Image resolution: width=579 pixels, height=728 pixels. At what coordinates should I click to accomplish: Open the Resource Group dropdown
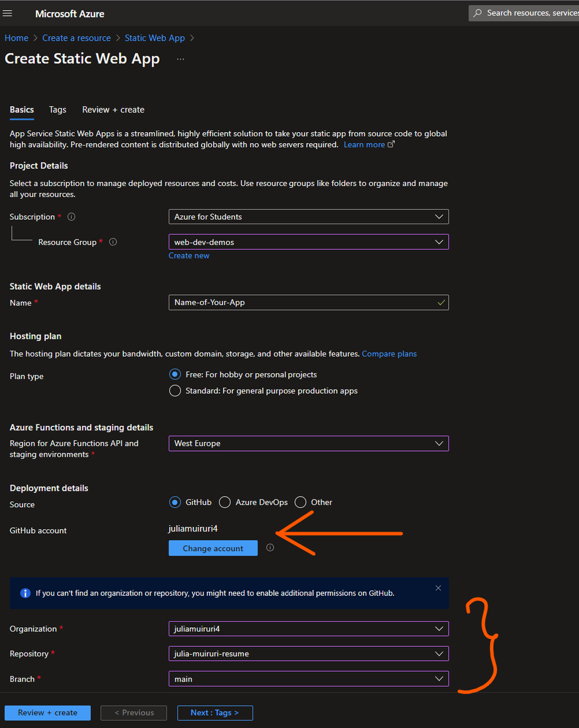click(x=308, y=242)
